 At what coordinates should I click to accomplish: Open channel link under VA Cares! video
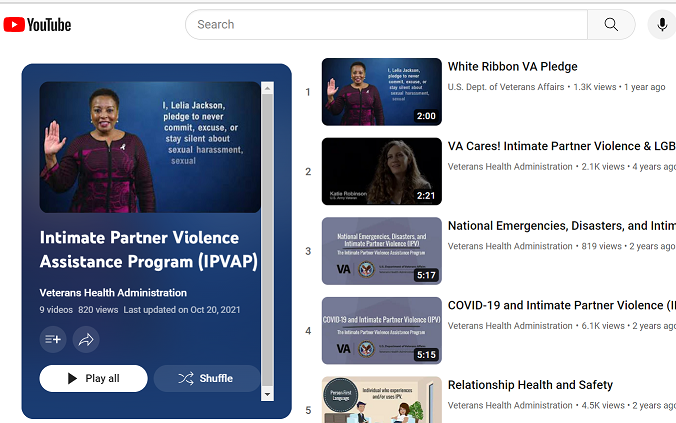[510, 166]
